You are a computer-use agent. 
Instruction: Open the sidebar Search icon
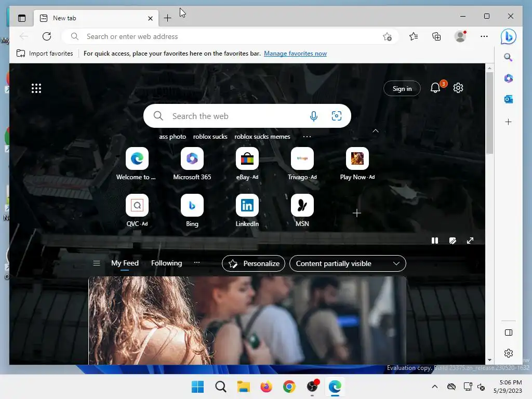[508, 57]
